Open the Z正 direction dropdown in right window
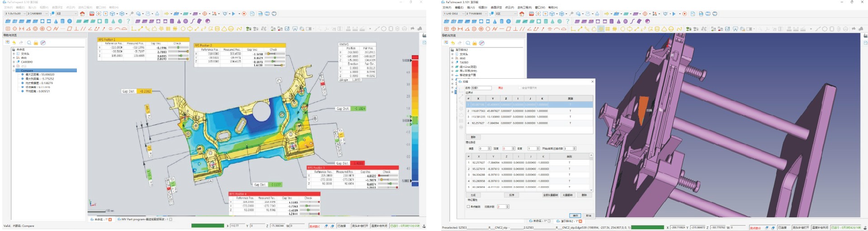This screenshot has width=868, height=231. pyautogui.click(x=506, y=14)
